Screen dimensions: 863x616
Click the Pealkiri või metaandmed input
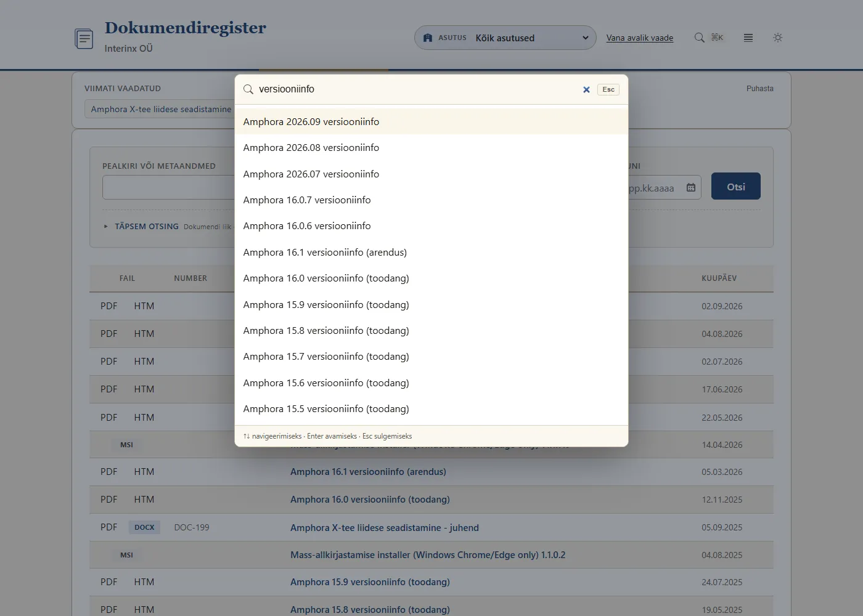coord(168,187)
